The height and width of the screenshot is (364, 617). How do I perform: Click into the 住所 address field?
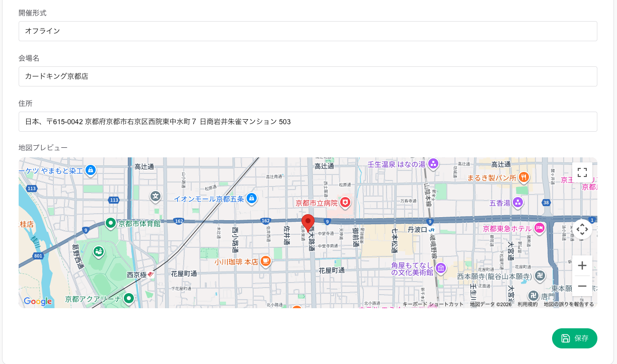[307, 122]
